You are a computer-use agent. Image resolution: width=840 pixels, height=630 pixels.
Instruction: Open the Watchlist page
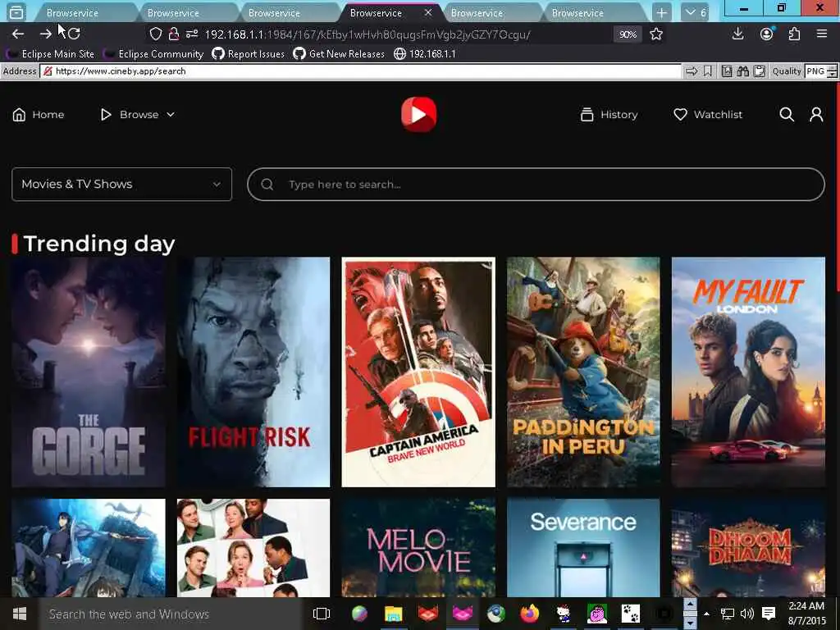coord(708,115)
